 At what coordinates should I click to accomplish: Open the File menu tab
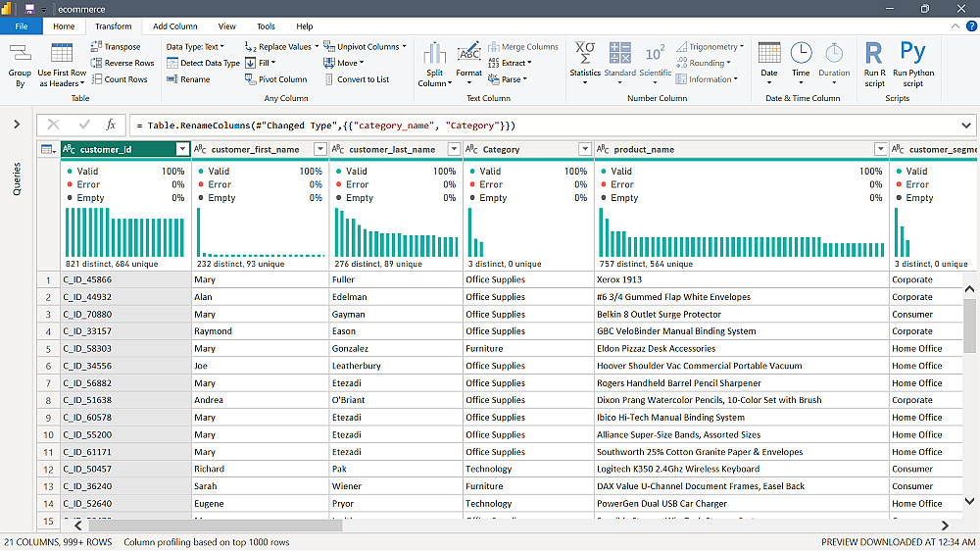tap(22, 26)
